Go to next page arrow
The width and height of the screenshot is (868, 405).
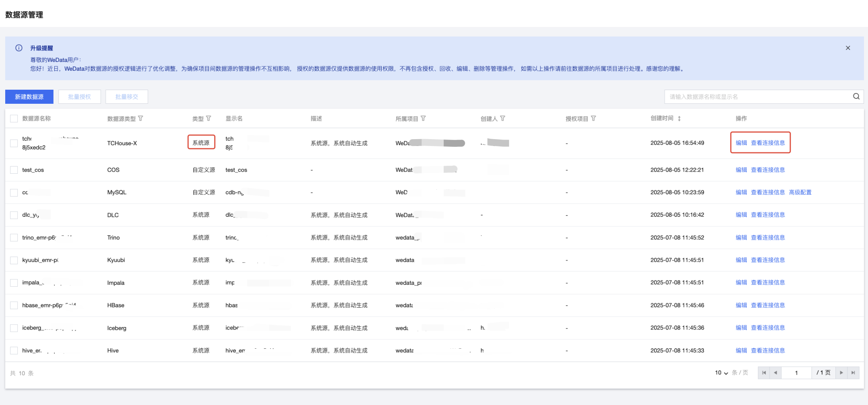(x=841, y=373)
